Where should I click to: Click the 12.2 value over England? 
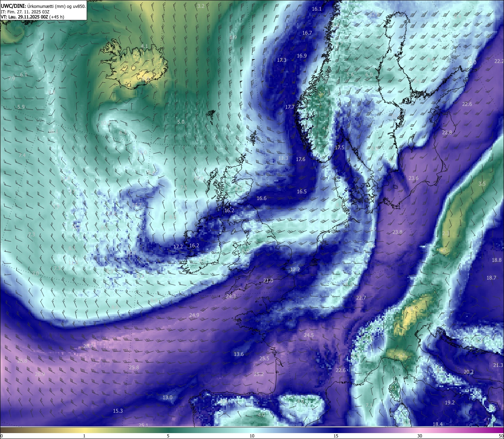coord(295,270)
